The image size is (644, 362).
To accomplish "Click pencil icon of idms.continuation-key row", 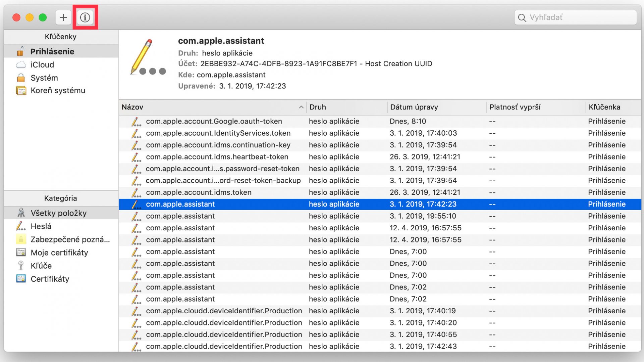I will (136, 145).
